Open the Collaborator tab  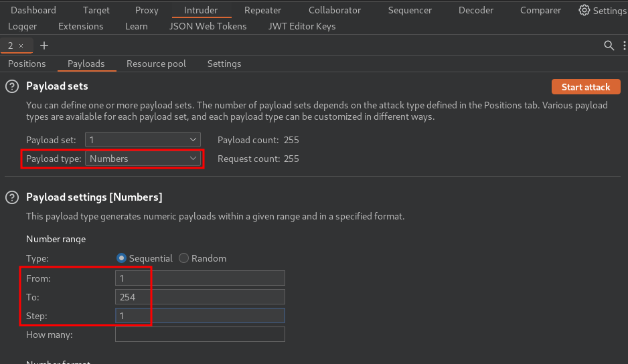[x=335, y=10]
